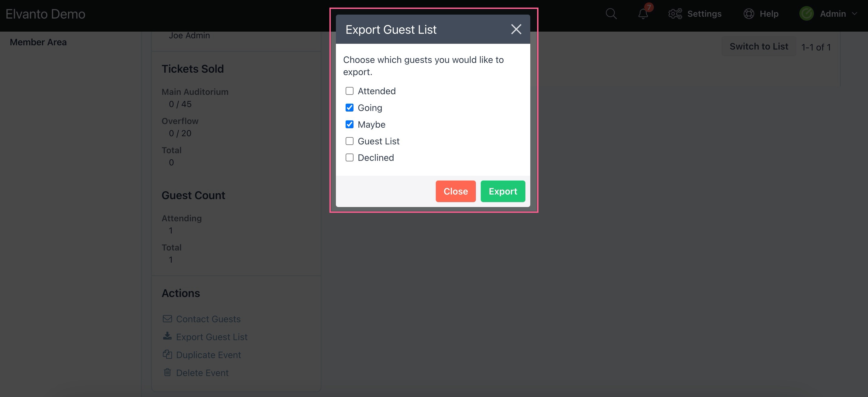Open the Contact Guests link

click(x=208, y=319)
